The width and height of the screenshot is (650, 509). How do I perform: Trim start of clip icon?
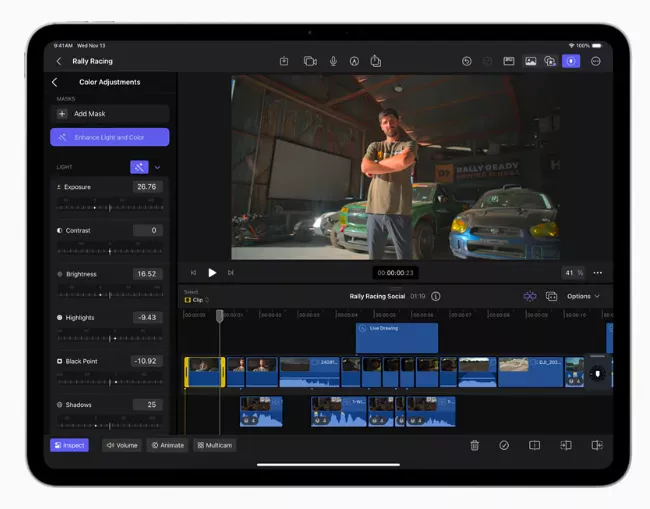566,446
